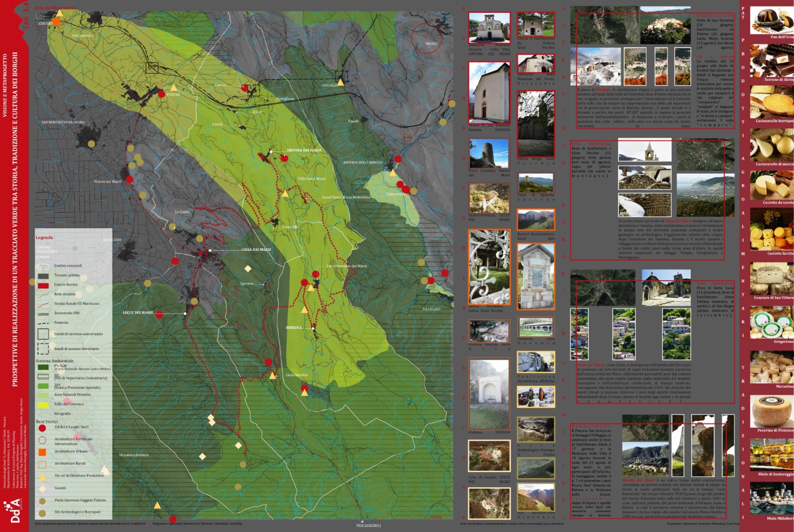The height and width of the screenshot is (532, 794).
Task: Open the Miele Millefiori photo
Action: pos(772,499)
